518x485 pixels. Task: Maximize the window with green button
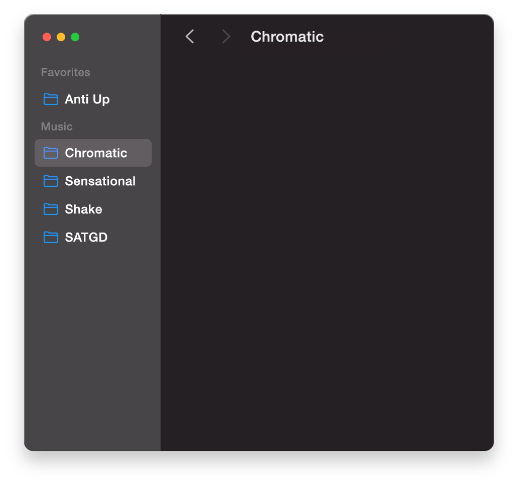tap(75, 37)
